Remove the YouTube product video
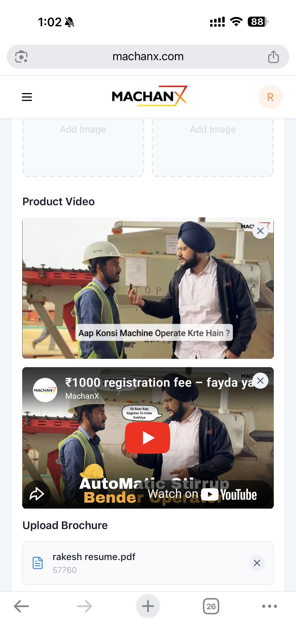This screenshot has height=644, width=296. point(260,381)
